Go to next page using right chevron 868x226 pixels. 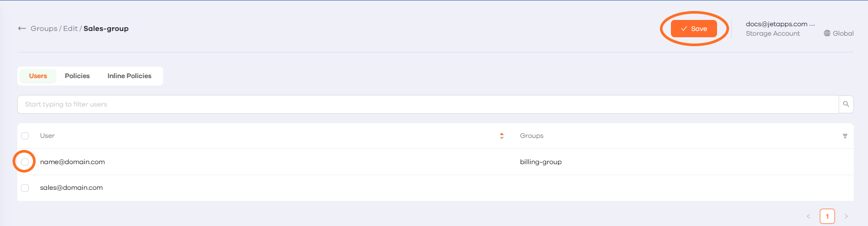[846, 216]
